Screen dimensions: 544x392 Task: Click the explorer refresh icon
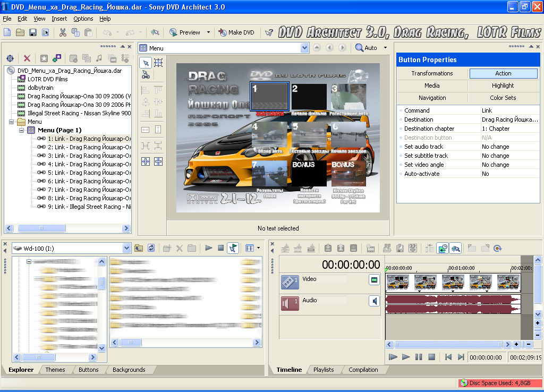tap(151, 248)
